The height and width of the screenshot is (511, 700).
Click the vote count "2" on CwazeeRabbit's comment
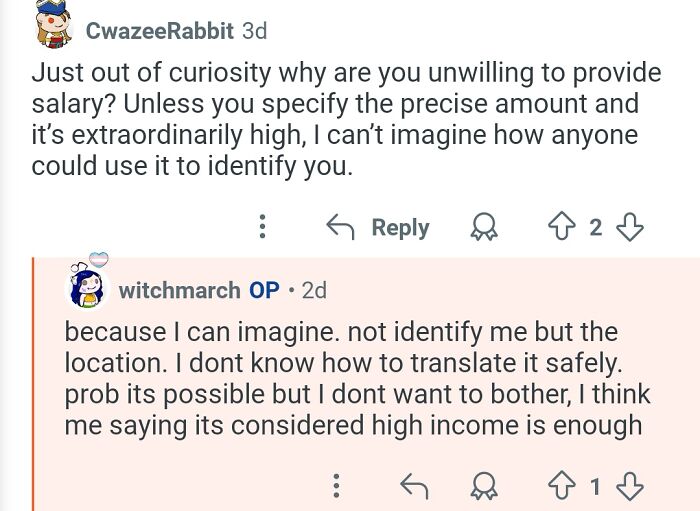pos(596,227)
